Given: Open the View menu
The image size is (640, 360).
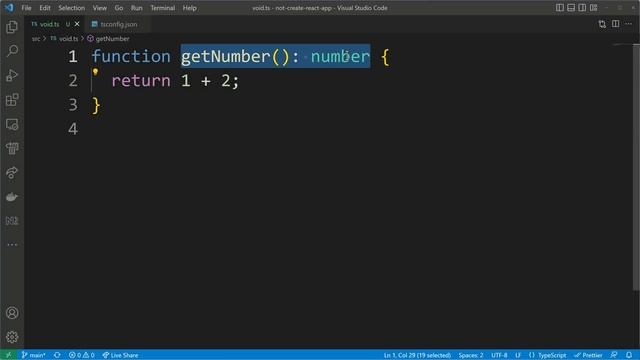Looking at the screenshot, I should coord(100,8).
